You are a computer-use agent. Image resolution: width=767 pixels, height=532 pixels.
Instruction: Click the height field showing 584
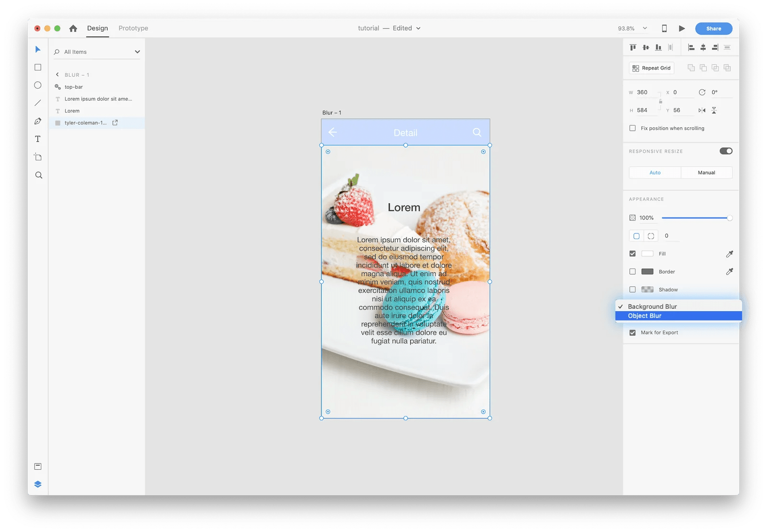point(648,110)
